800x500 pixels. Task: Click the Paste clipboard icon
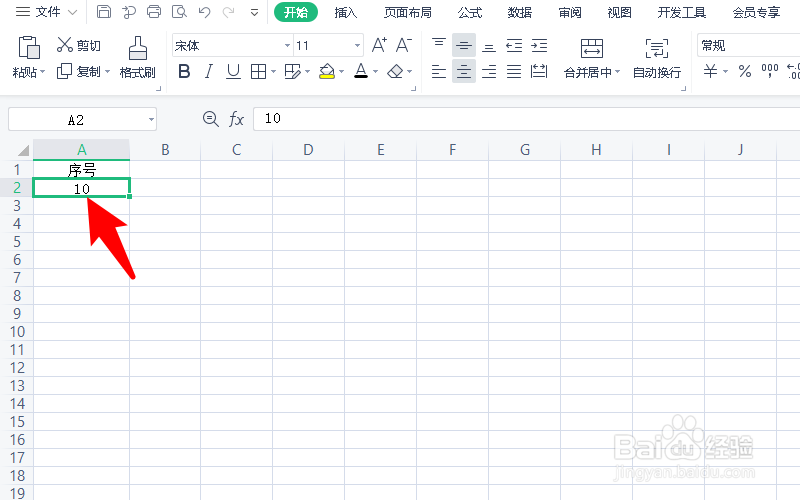click(29, 47)
